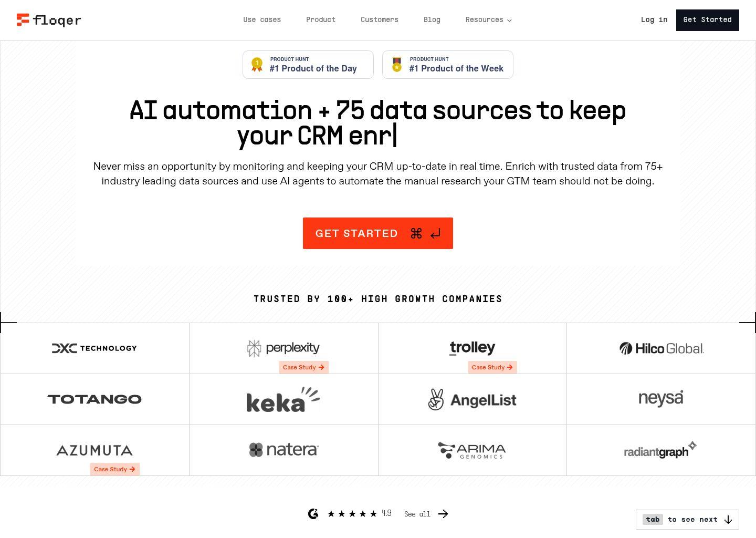Viewport: 756px width, 538px height.
Task: Click the Natera logo tile
Action: 283,450
